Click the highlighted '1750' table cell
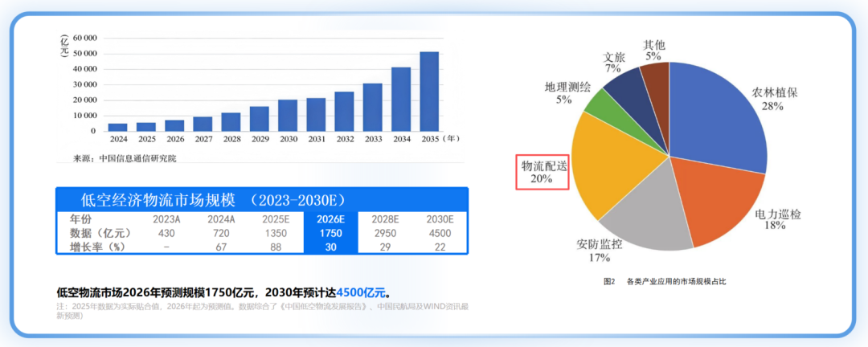 point(330,233)
